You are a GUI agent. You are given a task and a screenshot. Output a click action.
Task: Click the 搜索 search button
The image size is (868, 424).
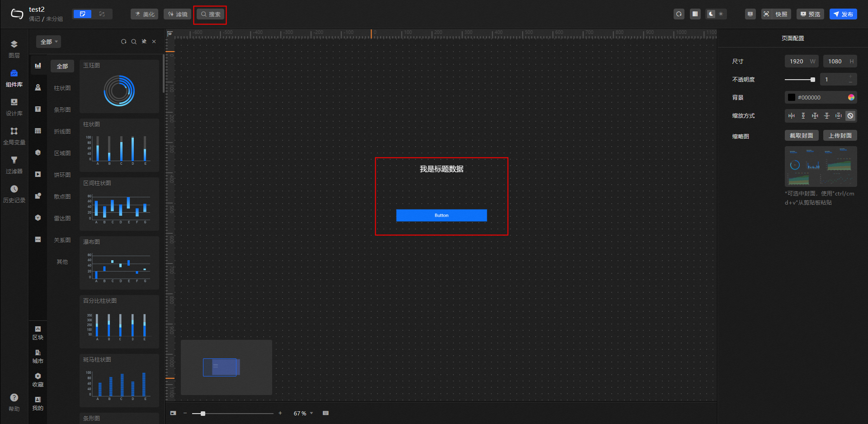pyautogui.click(x=211, y=14)
